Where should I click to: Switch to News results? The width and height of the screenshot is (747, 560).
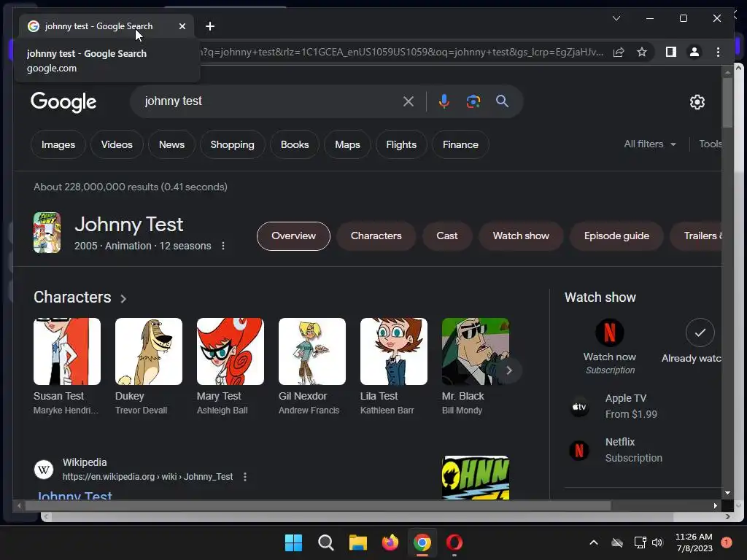click(x=171, y=144)
